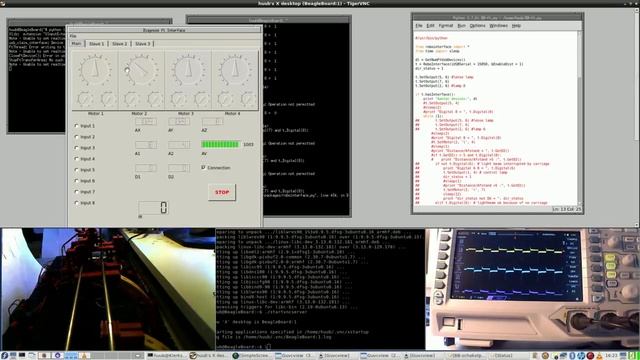Turn the large Motor 1 dial
The width and height of the screenshot is (640, 360).
point(95,69)
